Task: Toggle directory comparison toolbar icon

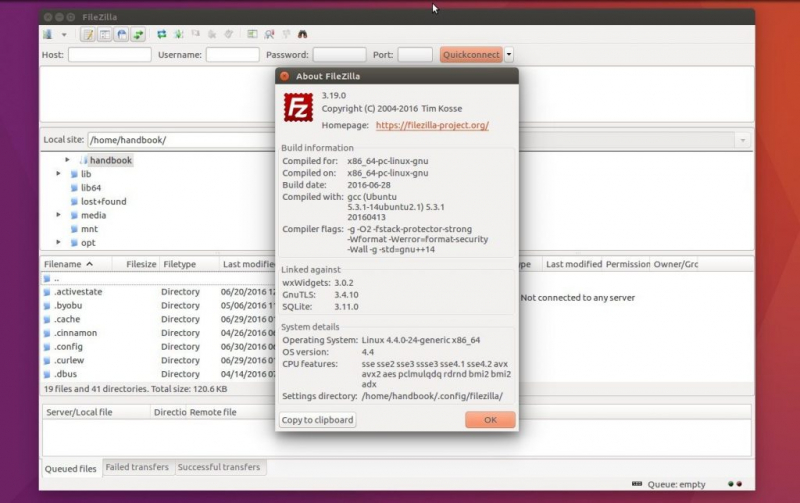Action: [x=269, y=35]
